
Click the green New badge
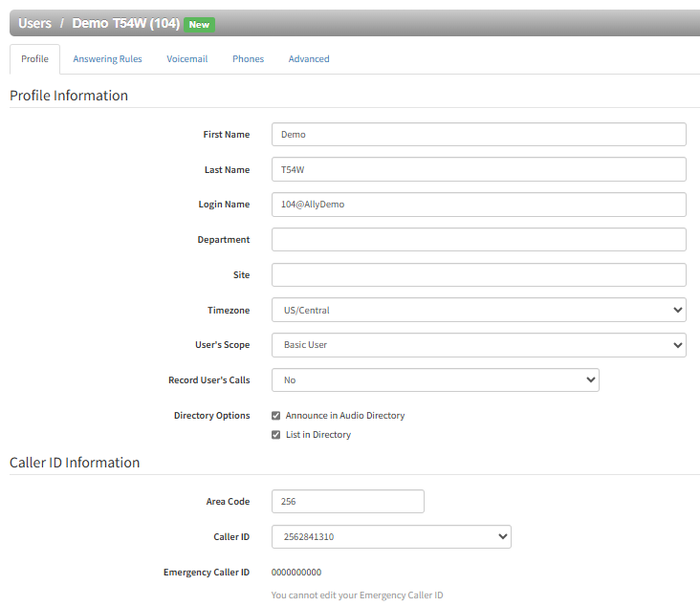pos(199,25)
